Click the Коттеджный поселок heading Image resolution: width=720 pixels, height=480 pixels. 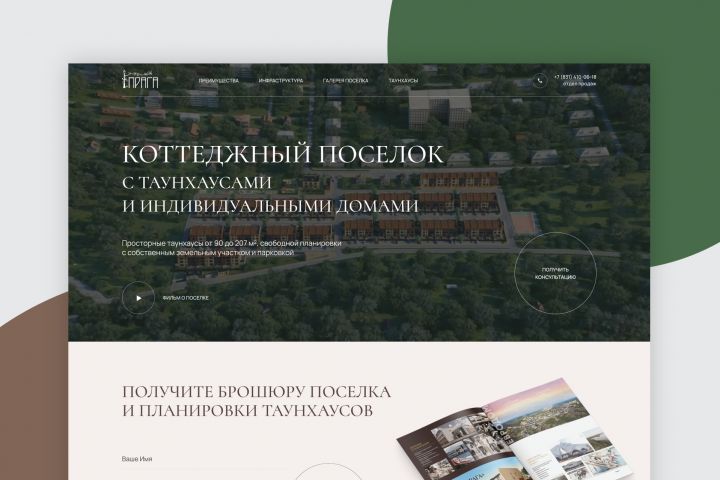click(x=283, y=154)
